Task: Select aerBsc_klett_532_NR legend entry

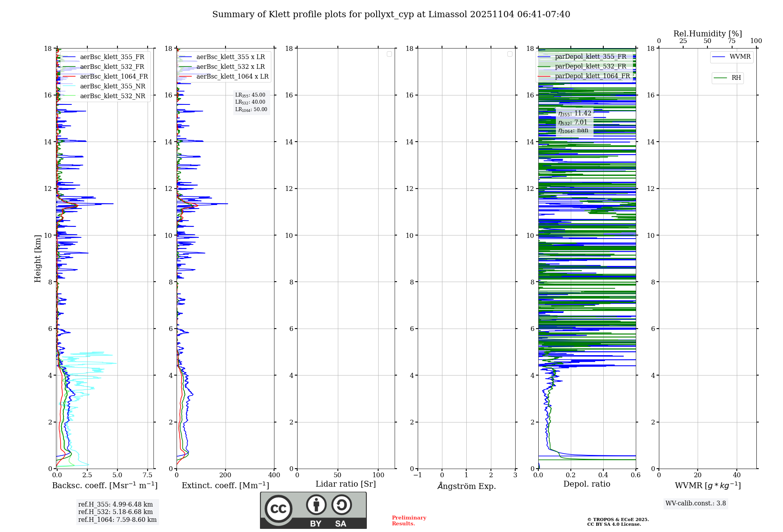Action: coord(112,96)
